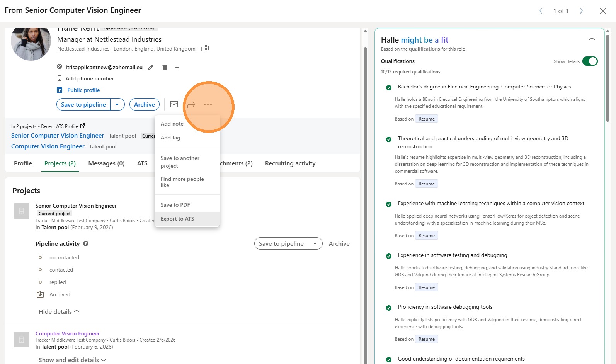Click Add phone number field
This screenshot has height=364, width=616.
(x=90, y=78)
